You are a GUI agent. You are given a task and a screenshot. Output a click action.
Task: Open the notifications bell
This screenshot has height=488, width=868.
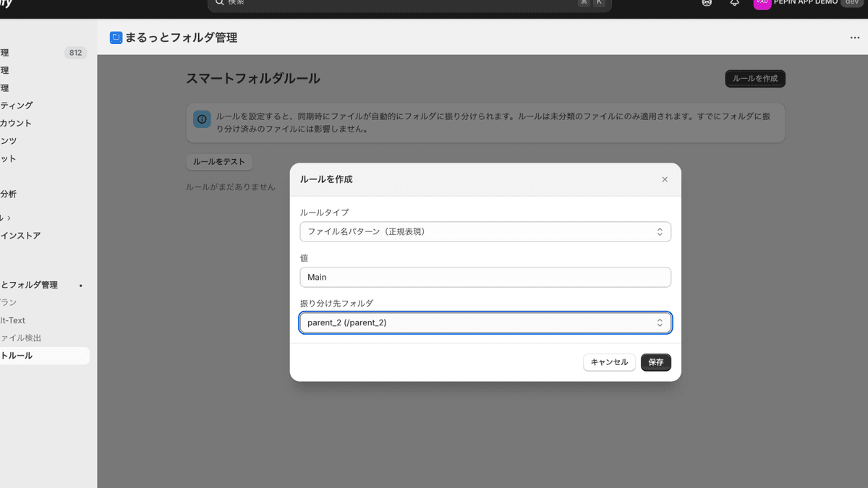734,3
